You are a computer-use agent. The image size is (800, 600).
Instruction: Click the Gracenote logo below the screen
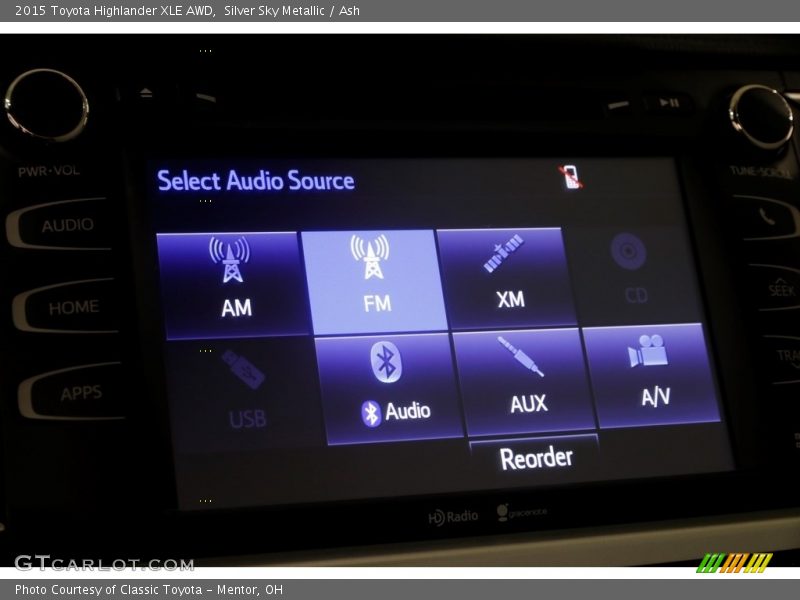pos(521,512)
